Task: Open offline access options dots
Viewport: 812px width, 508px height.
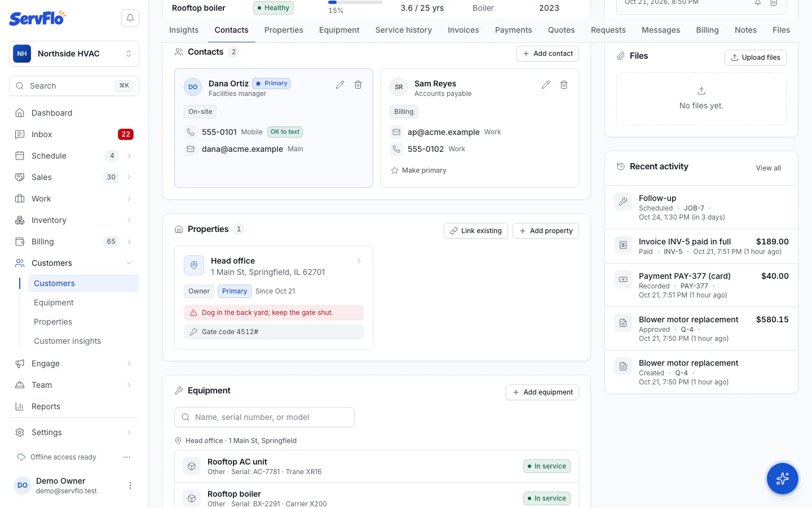Action: coord(127,457)
